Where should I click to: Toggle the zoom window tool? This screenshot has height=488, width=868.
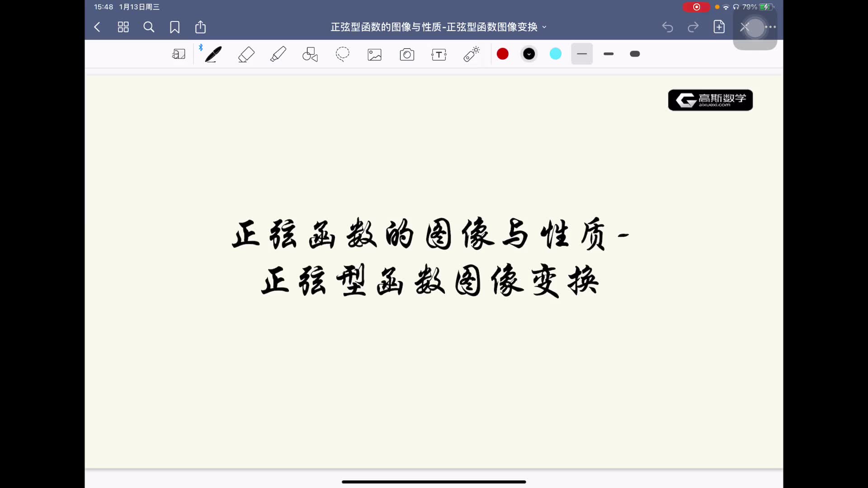point(179,54)
